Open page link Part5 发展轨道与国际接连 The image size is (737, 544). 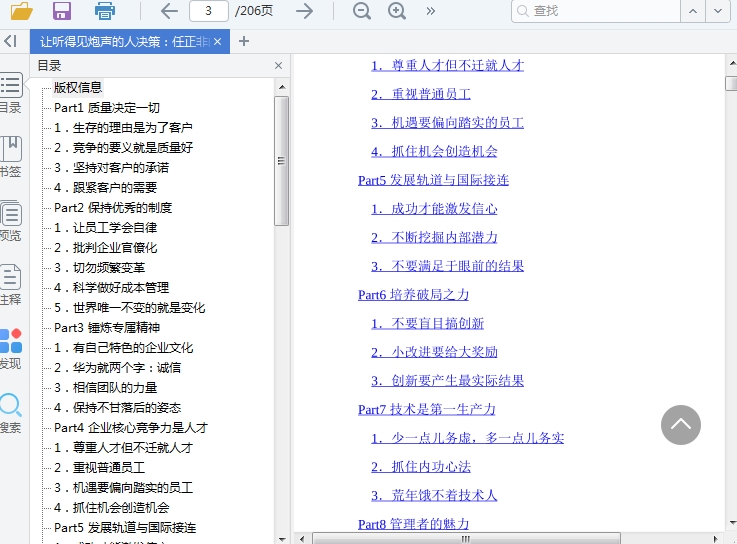click(x=433, y=180)
